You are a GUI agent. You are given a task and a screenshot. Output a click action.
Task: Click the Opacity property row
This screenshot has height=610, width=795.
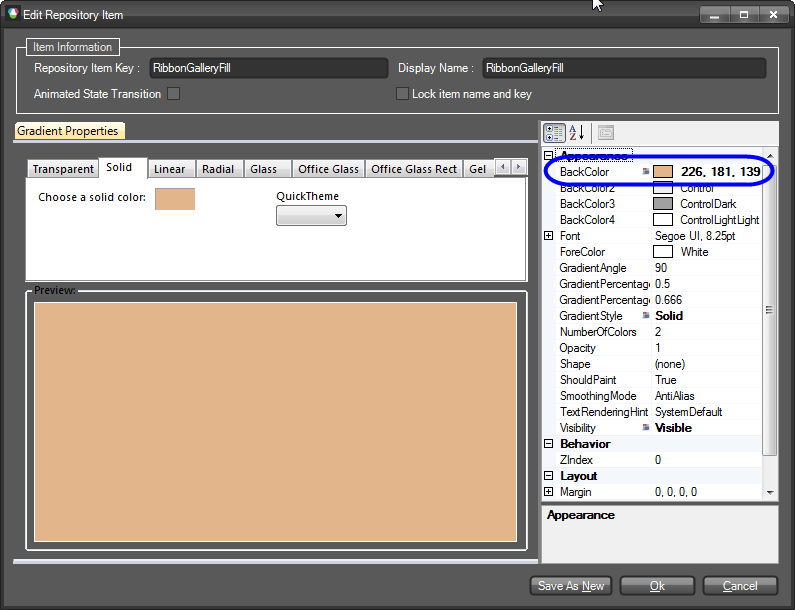[656, 348]
